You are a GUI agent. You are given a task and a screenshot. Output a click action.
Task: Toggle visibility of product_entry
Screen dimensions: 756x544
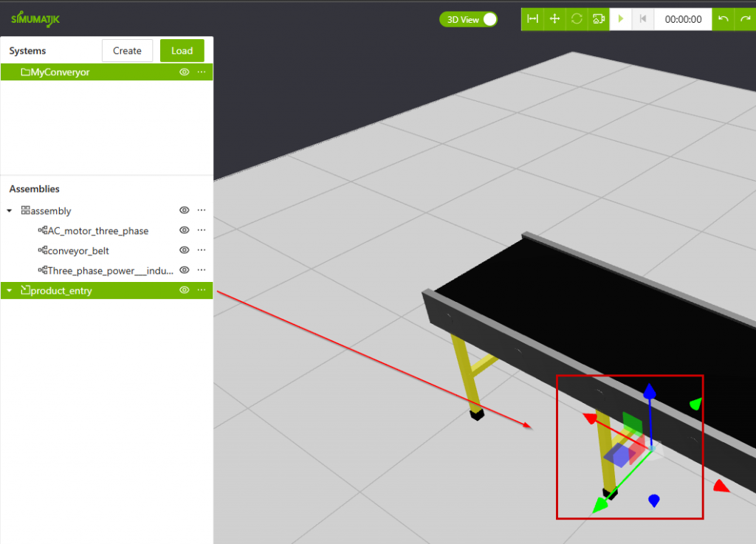coord(184,290)
